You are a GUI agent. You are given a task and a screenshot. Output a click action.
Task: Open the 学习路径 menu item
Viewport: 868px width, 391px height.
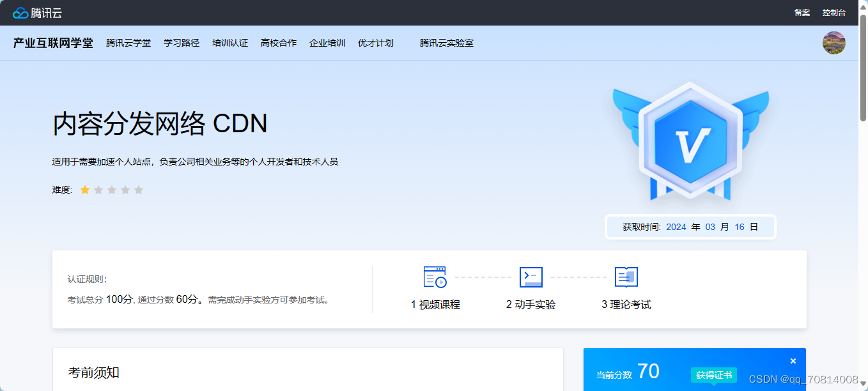point(182,43)
